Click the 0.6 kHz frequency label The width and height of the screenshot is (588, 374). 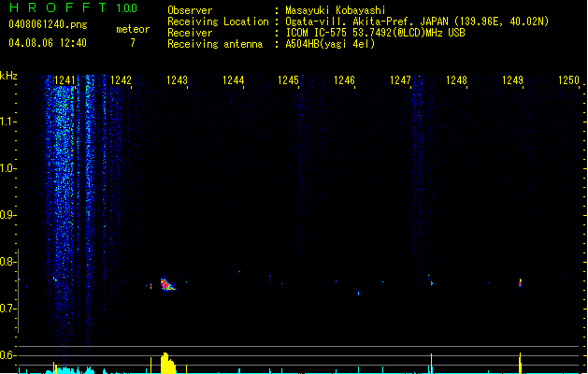coord(7,355)
